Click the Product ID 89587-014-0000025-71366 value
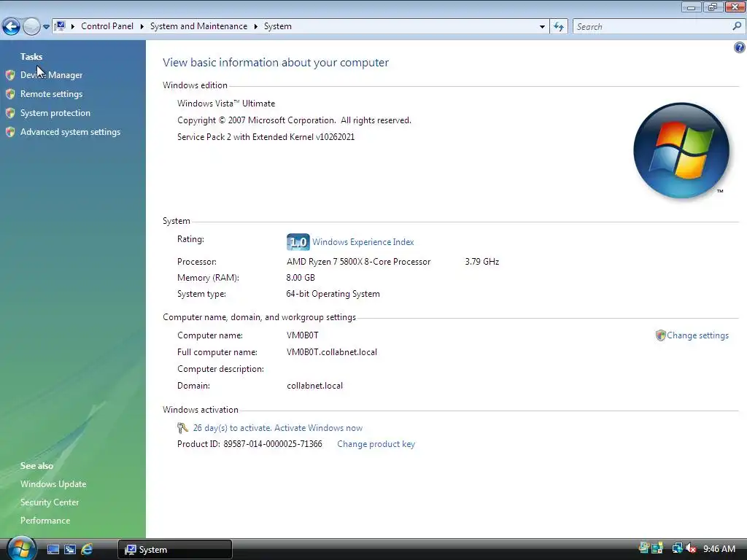This screenshot has height=560, width=747. [x=273, y=444]
